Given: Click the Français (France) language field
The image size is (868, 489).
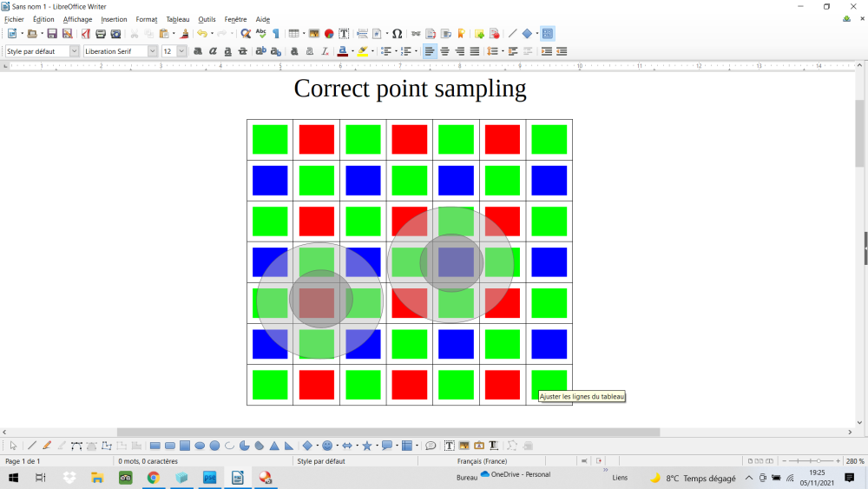Looking at the screenshot, I should coord(482,461).
